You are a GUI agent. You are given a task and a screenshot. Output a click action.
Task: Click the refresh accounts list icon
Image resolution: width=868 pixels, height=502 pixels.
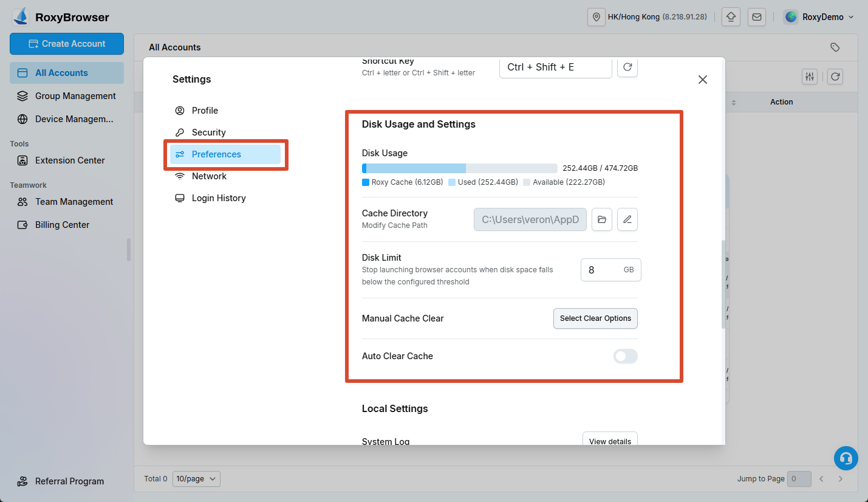835,77
